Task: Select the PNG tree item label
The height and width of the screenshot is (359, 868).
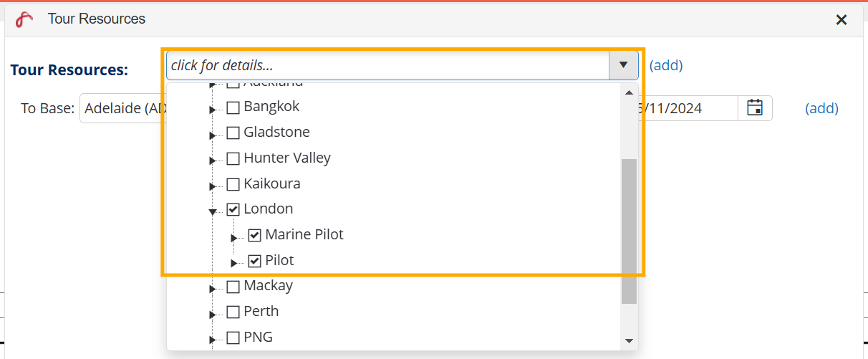Action: click(x=258, y=337)
